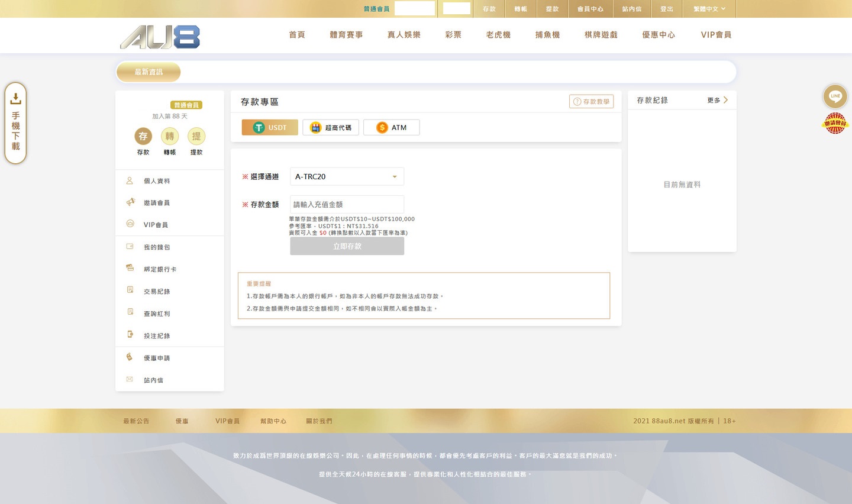Viewport: 852px width, 504px height.
Task: Click the inbox envelope icon
Action: tap(130, 379)
